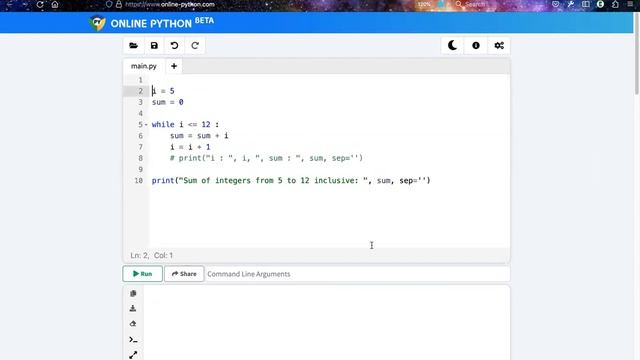Open the browser hamburger menu

tap(630, 4)
